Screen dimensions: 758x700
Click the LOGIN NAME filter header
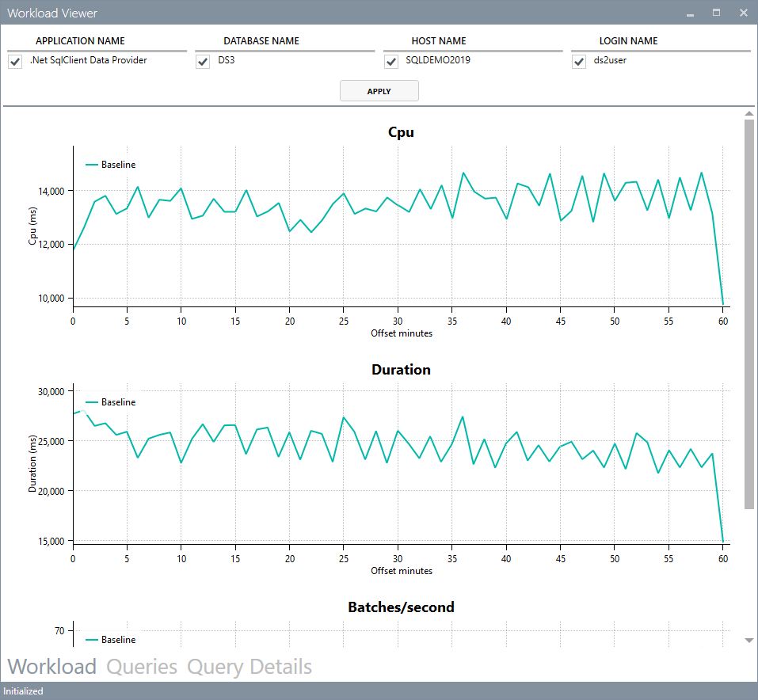[x=628, y=41]
